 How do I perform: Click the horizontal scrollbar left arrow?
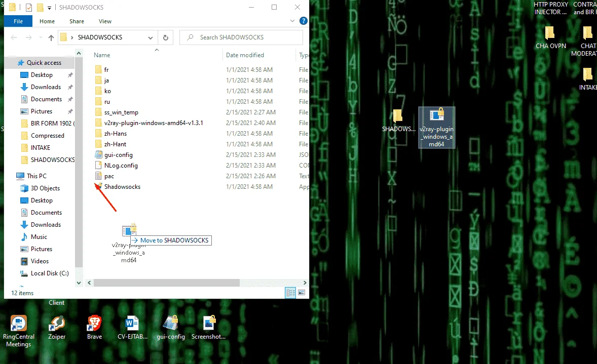89,282
